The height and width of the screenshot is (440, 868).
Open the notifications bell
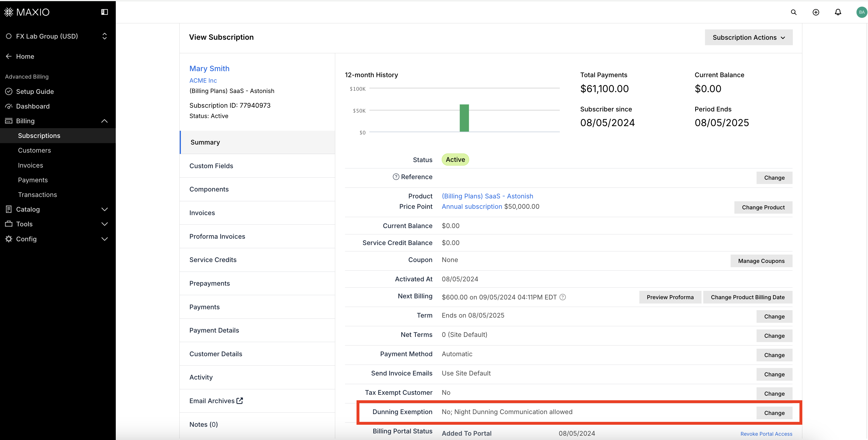pos(838,12)
